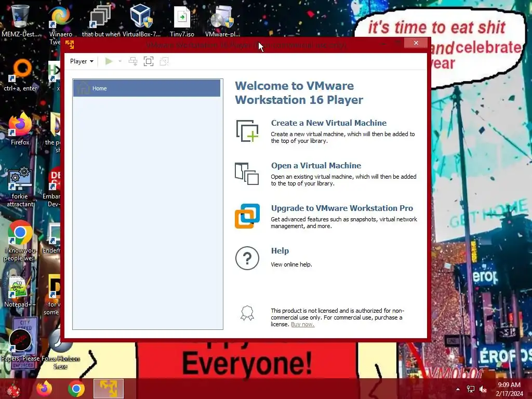This screenshot has height=399, width=532.
Task: Select the Papers, Please desktop shortcut
Action: pyautogui.click(x=20, y=345)
